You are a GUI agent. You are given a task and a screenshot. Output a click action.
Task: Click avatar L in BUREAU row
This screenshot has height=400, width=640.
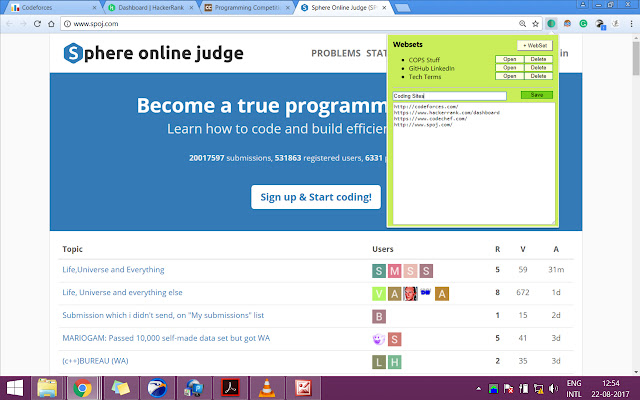tap(379, 362)
